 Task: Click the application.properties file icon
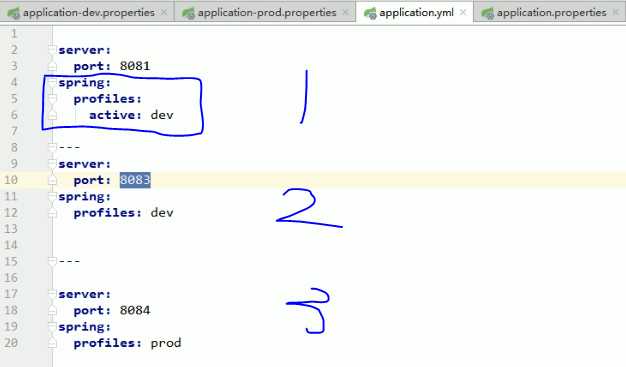(487, 13)
